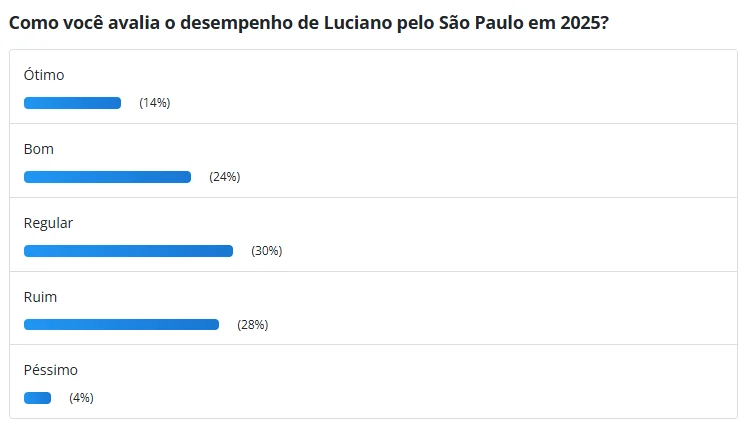This screenshot has width=748, height=431.
Task: Select the Regular option label
Action: (x=49, y=223)
